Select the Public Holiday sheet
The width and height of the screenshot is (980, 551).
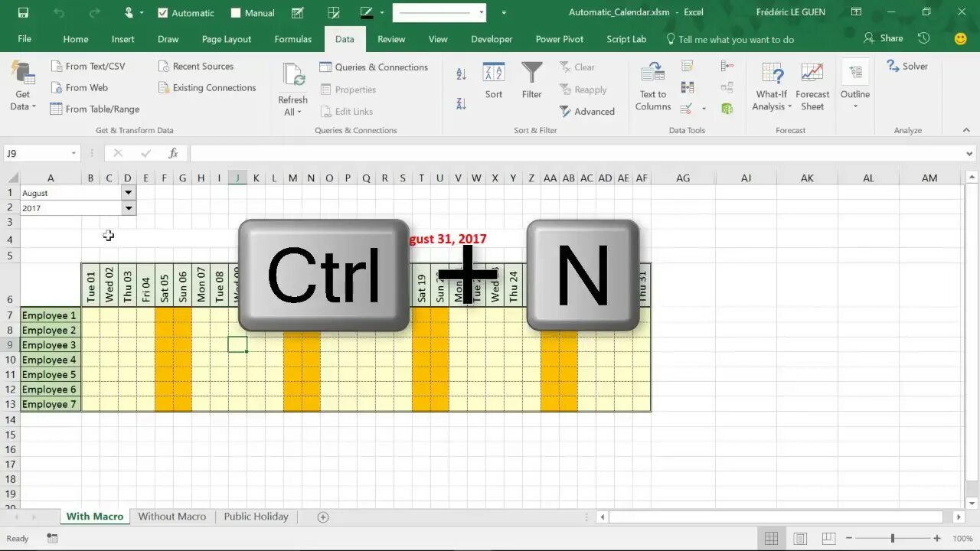[x=256, y=517]
